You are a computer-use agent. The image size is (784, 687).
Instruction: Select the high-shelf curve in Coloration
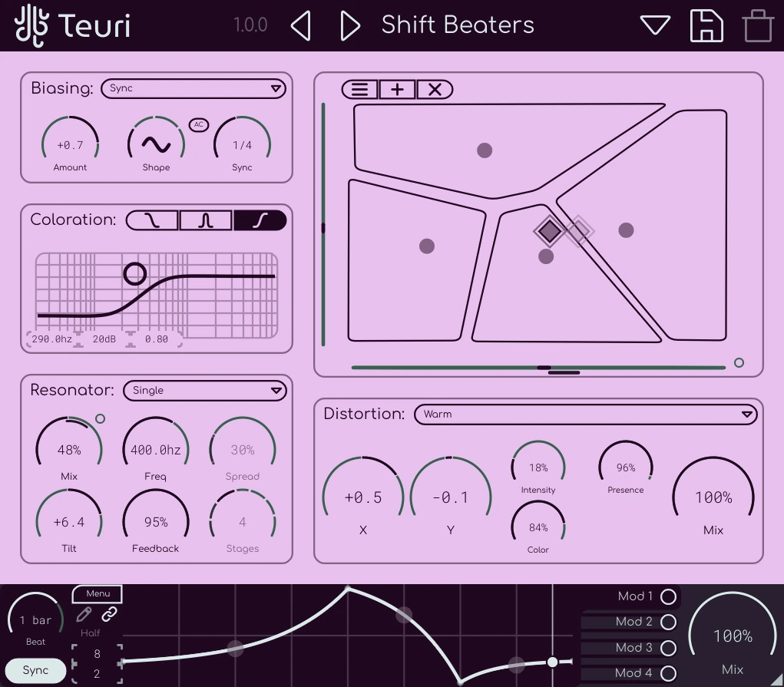260,220
